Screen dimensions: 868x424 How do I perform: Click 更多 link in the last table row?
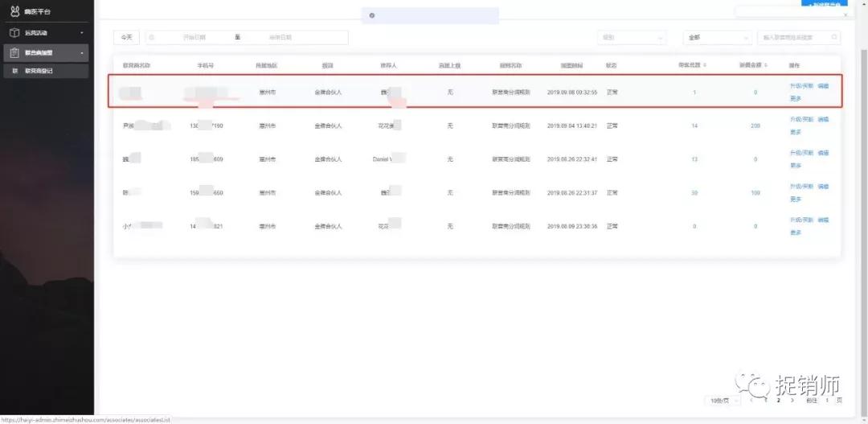pyautogui.click(x=796, y=233)
